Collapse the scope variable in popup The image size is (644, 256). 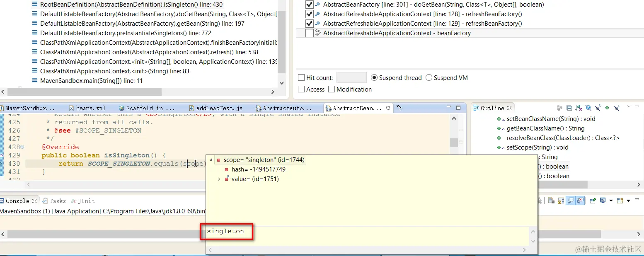pyautogui.click(x=211, y=159)
